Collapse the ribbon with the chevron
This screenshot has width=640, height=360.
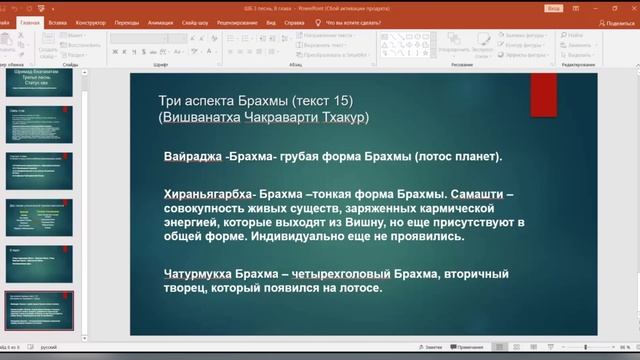[638, 65]
